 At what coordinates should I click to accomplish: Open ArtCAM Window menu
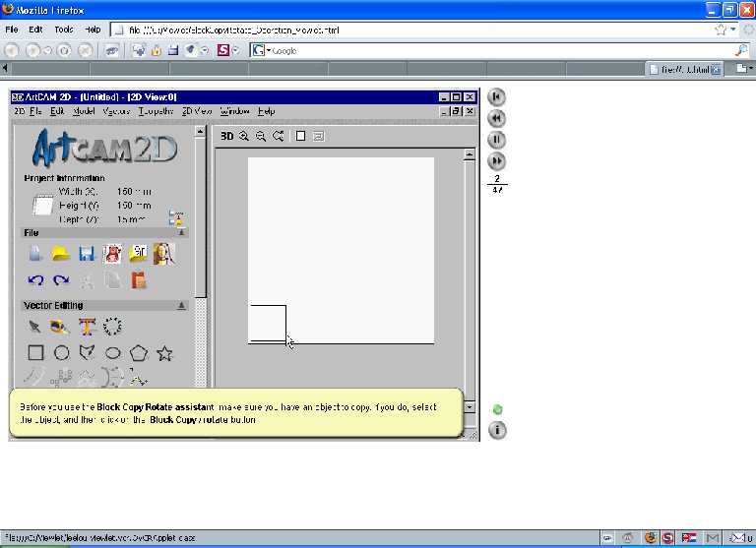pos(235,111)
